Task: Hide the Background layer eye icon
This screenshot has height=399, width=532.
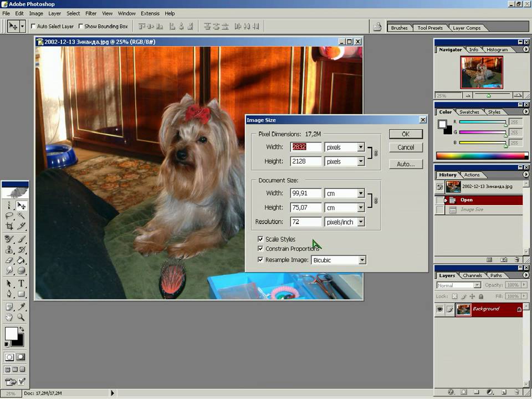Action: point(439,309)
